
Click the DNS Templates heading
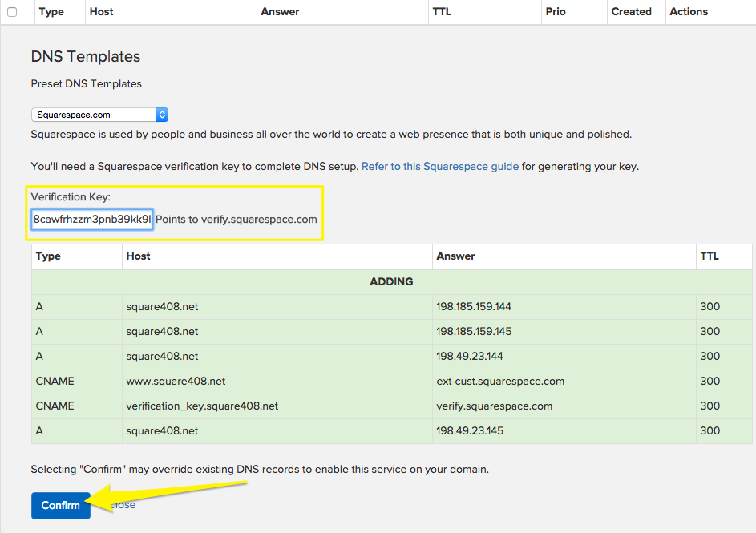tap(86, 57)
